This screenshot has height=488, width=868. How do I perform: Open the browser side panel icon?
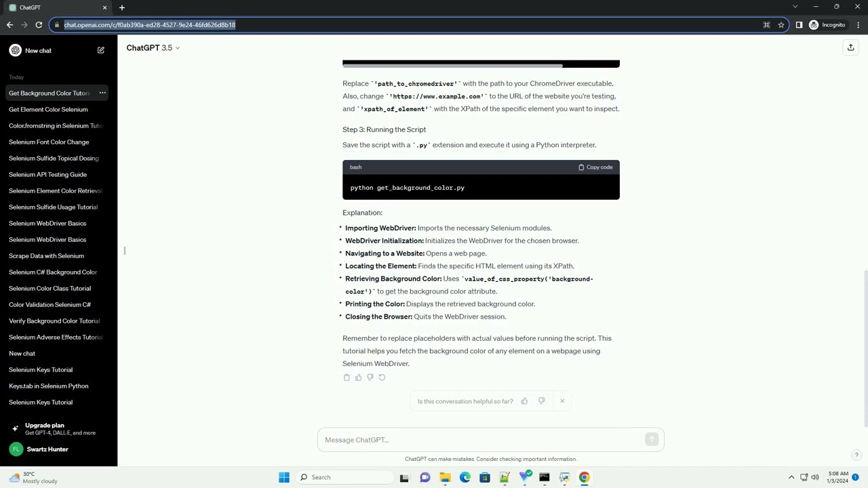click(799, 25)
